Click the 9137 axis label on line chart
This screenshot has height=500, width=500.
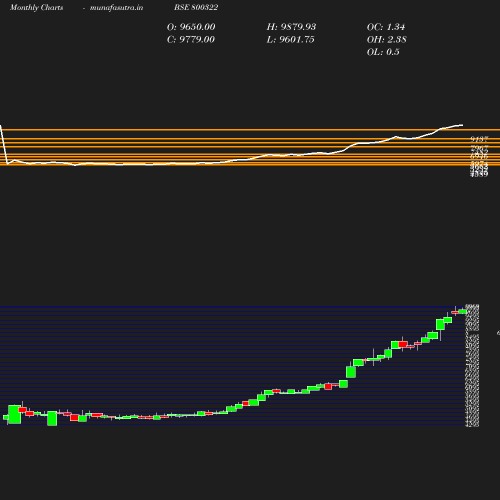click(479, 139)
